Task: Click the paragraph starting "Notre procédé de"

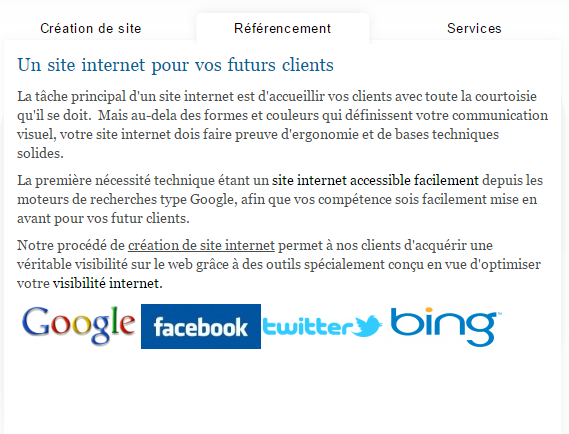Action: [279, 264]
